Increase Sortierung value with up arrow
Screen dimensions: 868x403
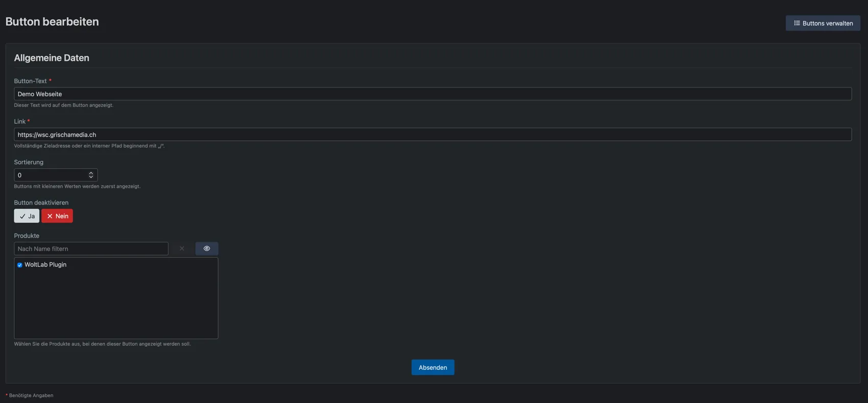(x=91, y=173)
